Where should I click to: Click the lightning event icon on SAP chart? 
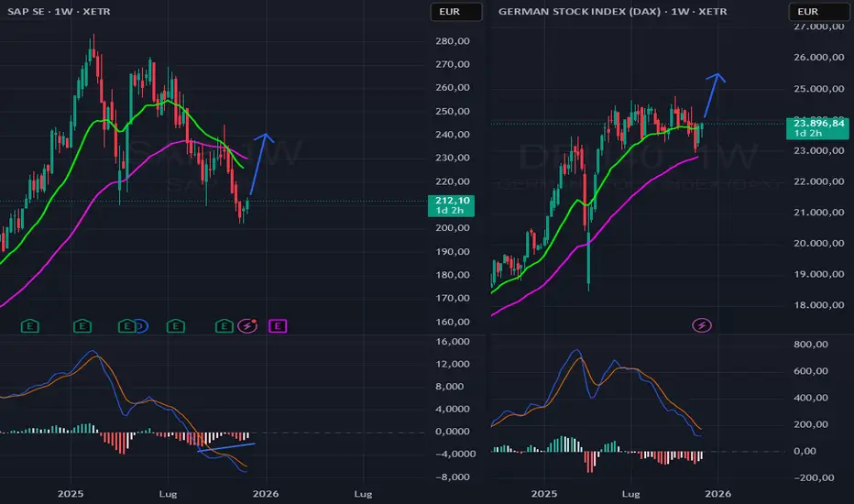click(247, 326)
